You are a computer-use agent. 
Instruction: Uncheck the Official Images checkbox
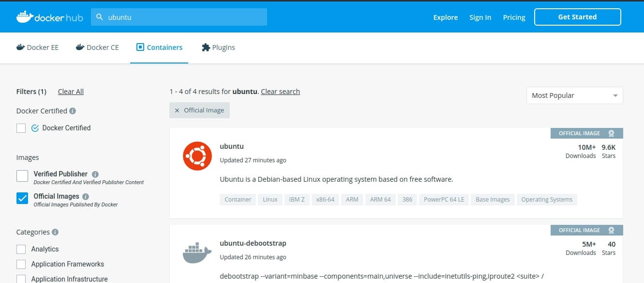point(22,198)
